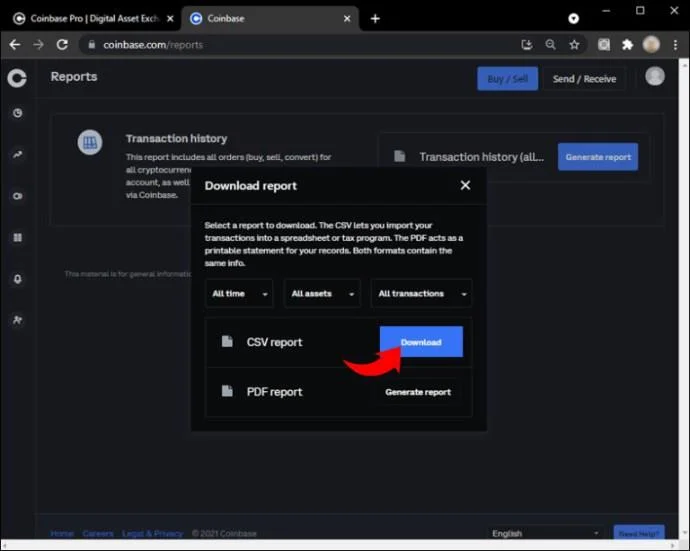Open the invite friends sidebar icon
690x551 pixels.
click(x=18, y=320)
